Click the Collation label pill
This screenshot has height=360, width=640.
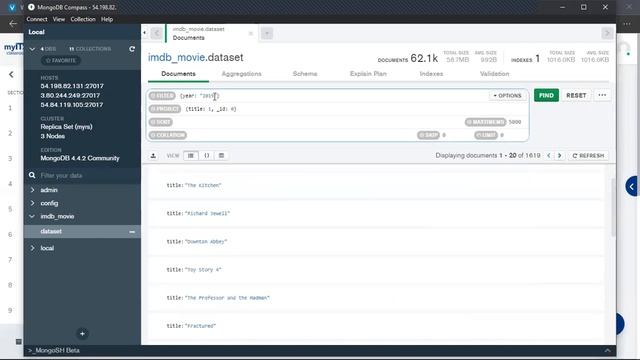(x=168, y=135)
